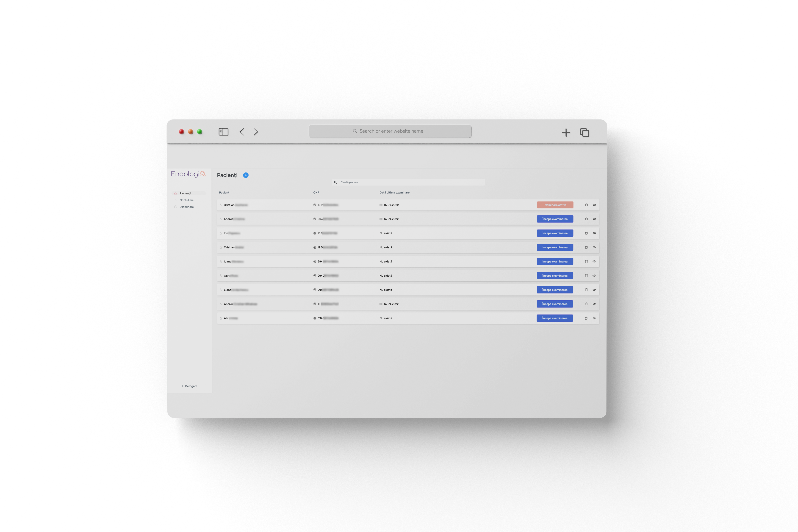Click trash icon for patient Alex
Screen dimensions: 798x532
click(x=586, y=318)
